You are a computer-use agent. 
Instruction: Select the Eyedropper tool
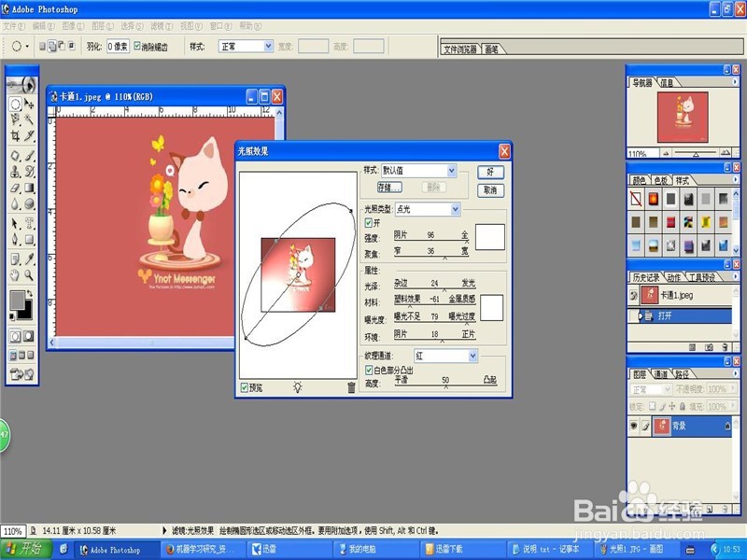pos(29,259)
